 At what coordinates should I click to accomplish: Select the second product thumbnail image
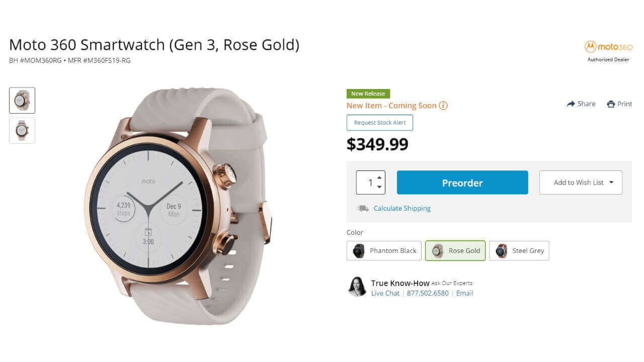pos(22,131)
